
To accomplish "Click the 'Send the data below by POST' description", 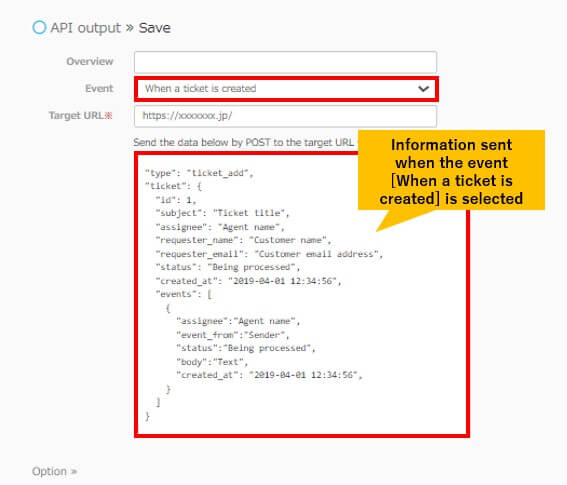I will click(243, 142).
